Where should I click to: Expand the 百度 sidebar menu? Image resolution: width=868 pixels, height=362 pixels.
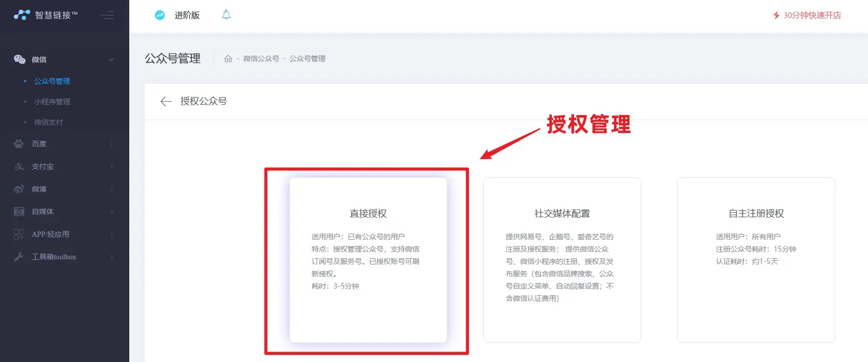(x=64, y=144)
